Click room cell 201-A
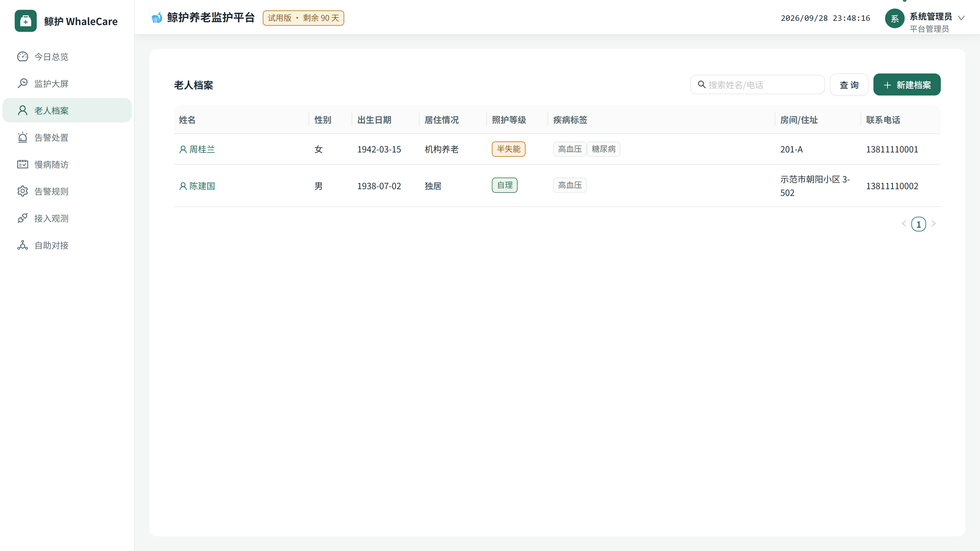Image resolution: width=980 pixels, height=551 pixels. point(791,149)
